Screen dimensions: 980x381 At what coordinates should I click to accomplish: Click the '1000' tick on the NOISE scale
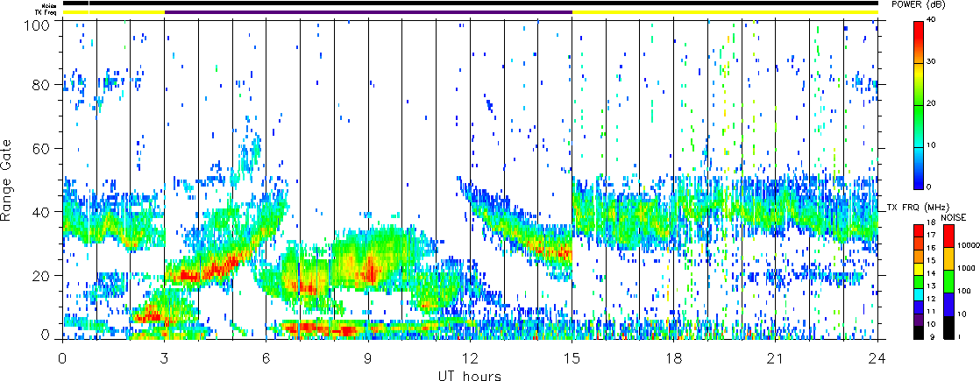click(966, 266)
